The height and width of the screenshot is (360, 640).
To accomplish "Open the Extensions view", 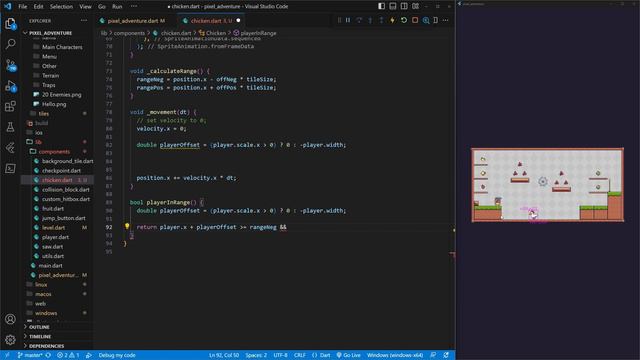I will pos(10,107).
